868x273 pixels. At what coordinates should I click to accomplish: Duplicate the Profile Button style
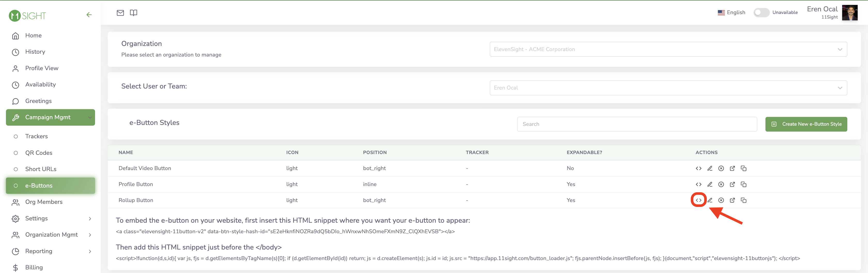[744, 184]
